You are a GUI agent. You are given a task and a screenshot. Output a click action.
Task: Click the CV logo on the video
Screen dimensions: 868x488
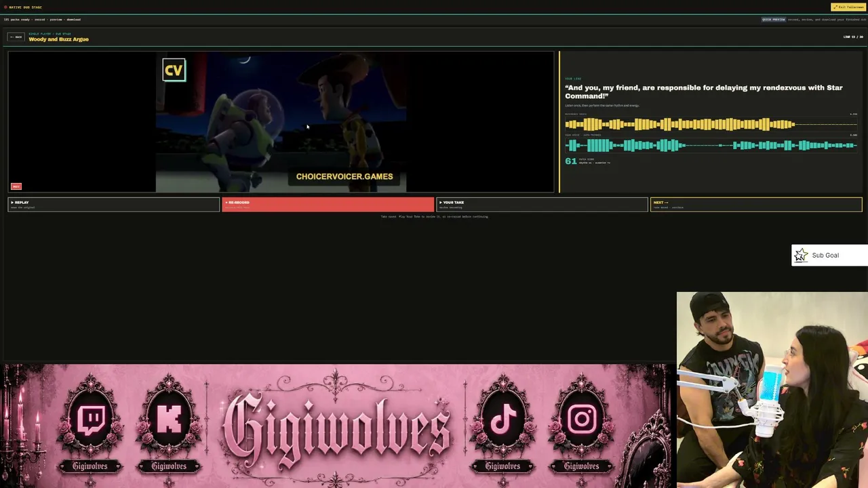tap(174, 70)
